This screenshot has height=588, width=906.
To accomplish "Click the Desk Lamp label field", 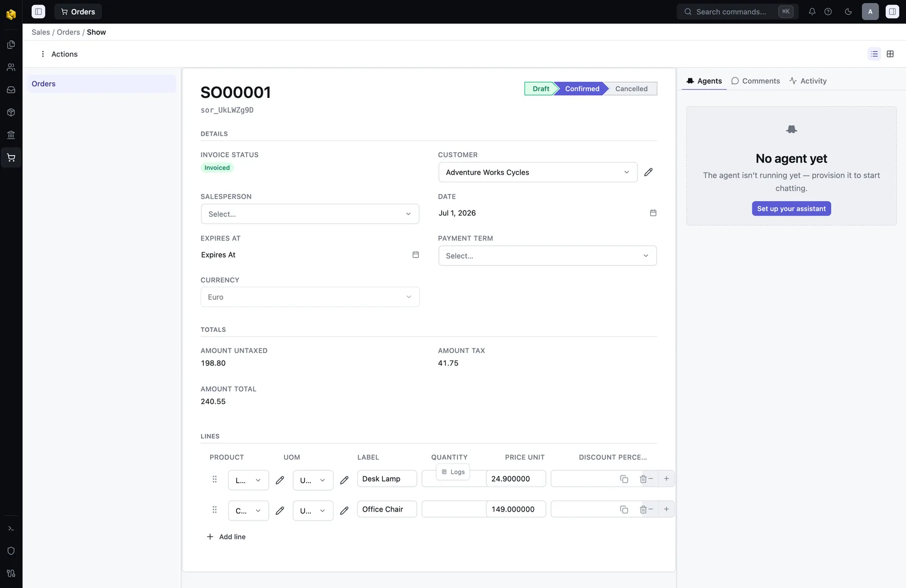I will point(387,479).
